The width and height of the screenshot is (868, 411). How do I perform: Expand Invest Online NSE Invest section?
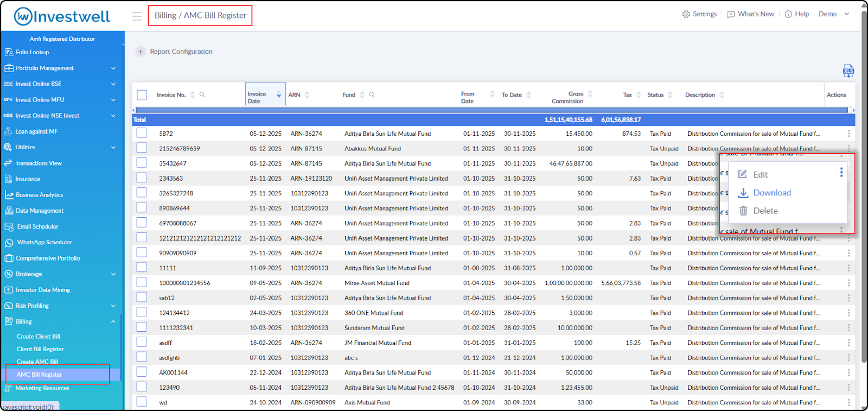[x=113, y=116]
